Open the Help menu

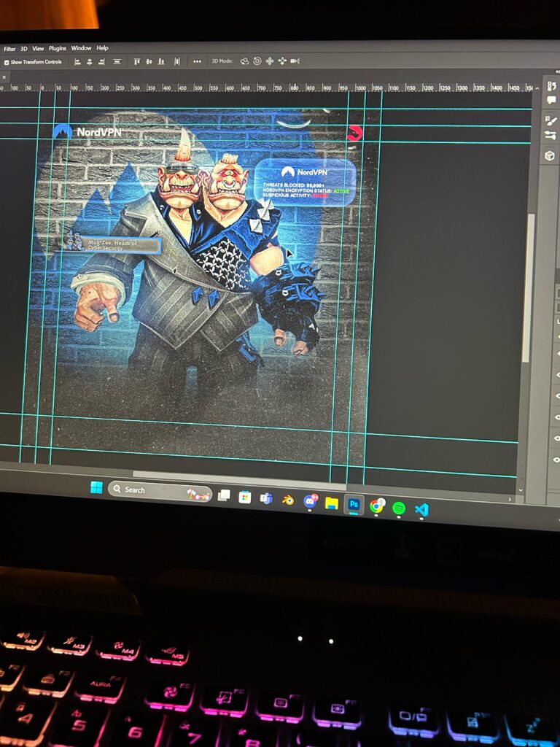[x=102, y=48]
